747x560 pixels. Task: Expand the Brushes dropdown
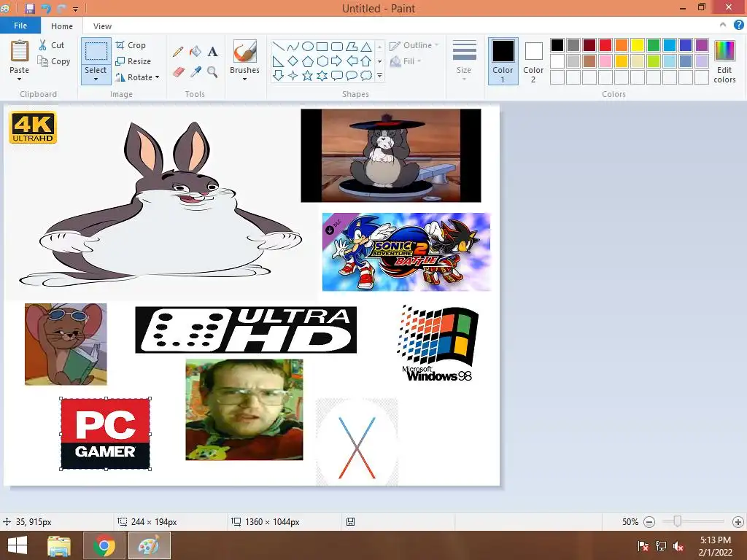point(244,79)
